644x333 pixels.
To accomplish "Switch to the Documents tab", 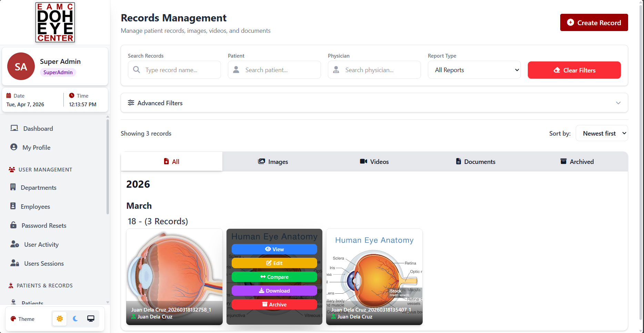I will click(x=476, y=161).
